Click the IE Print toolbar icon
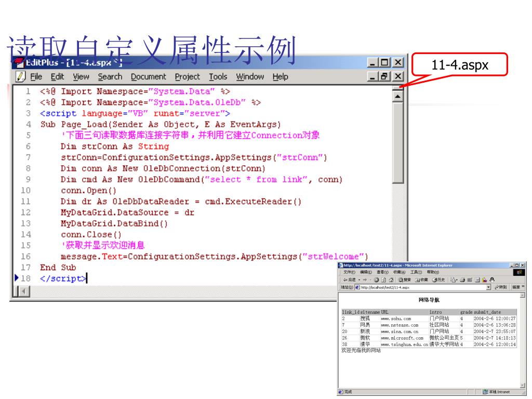532x399 pixels. (x=462, y=280)
